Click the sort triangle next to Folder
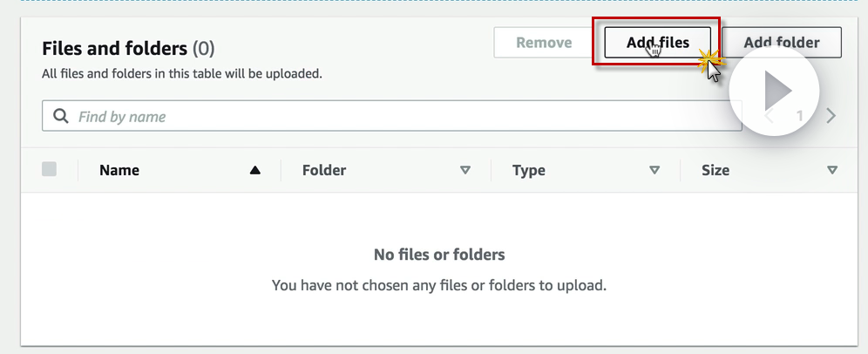 [x=465, y=170]
